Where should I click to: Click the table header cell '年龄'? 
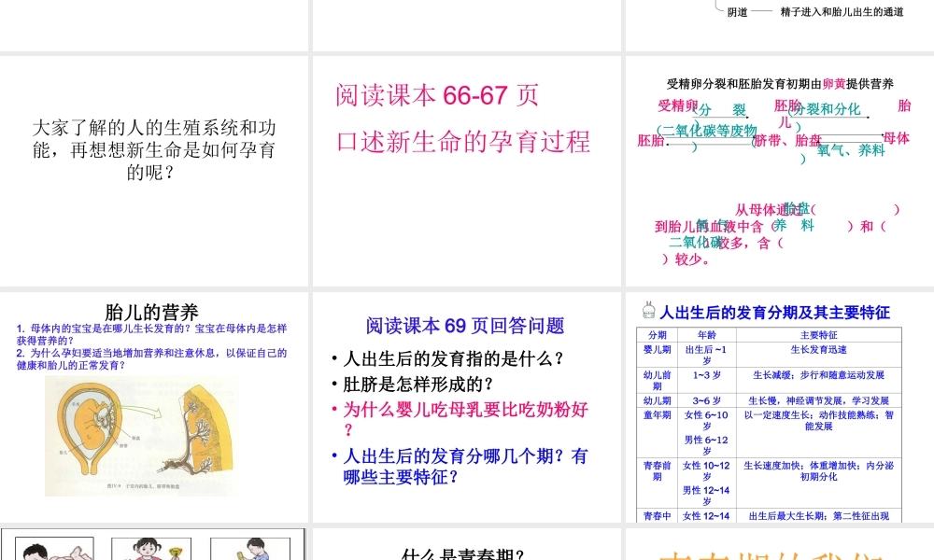click(706, 335)
